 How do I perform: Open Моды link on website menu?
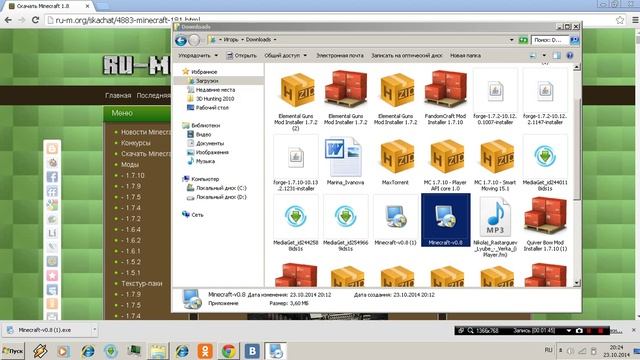[130, 164]
